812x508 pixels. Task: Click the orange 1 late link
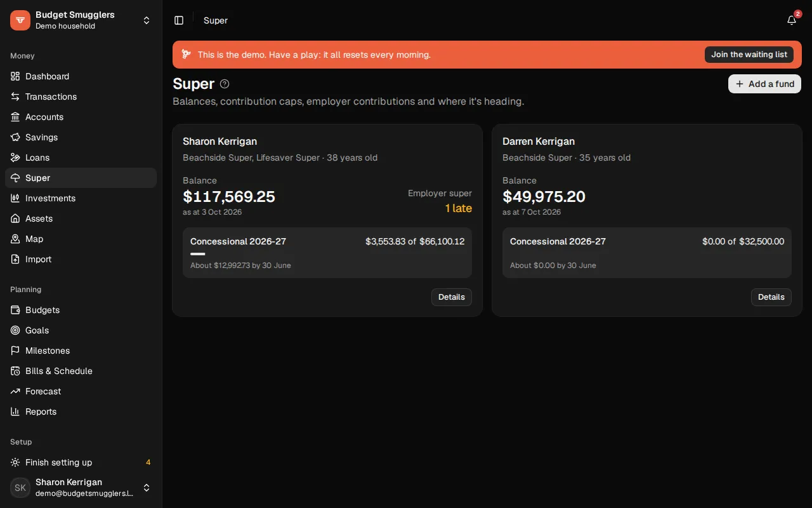pos(459,208)
